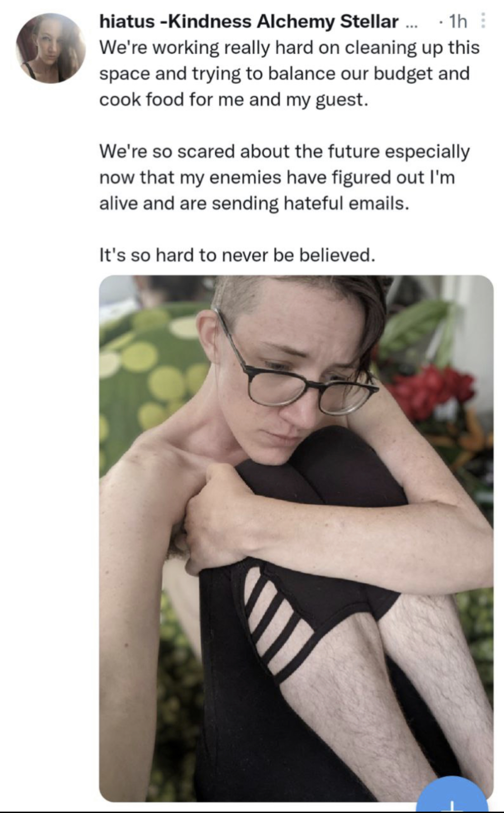Viewport: 504px width, 813px height.
Task: Tap the line "alive and are sending hateful emails."
Action: [x=254, y=203]
